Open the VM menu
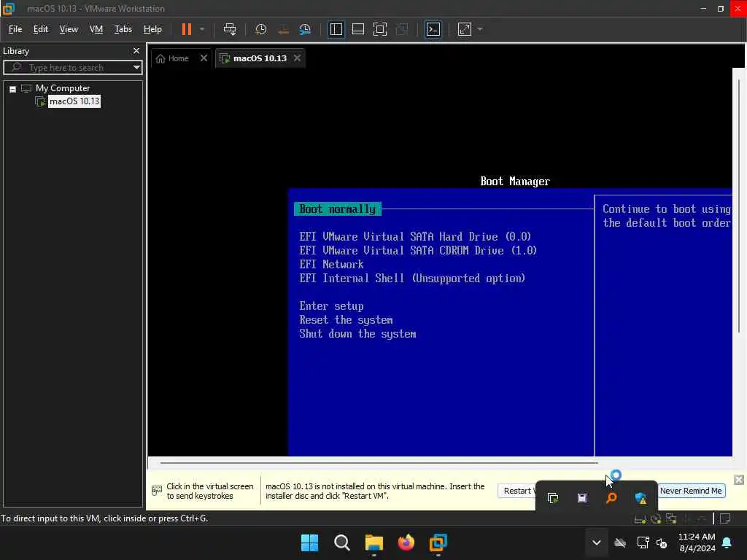The height and width of the screenshot is (560, 747). coord(96,29)
